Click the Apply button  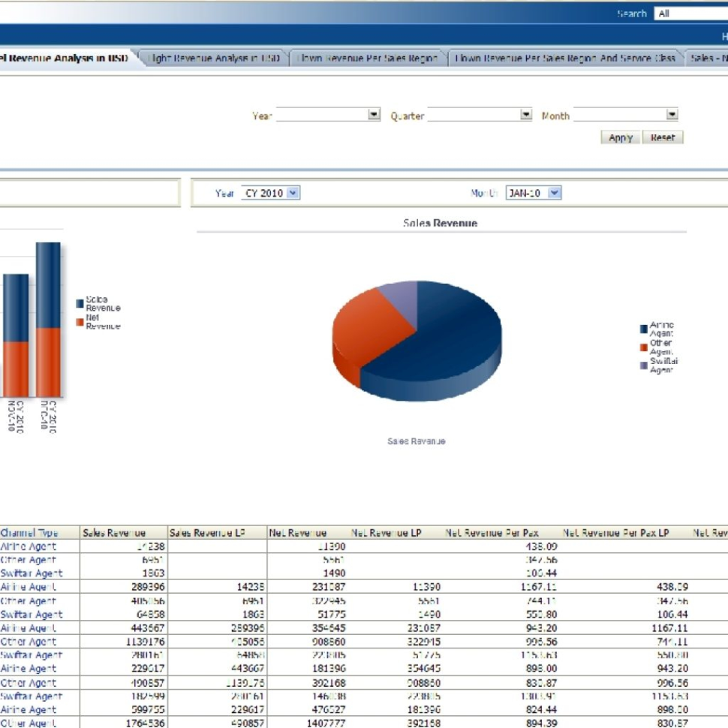[619, 137]
